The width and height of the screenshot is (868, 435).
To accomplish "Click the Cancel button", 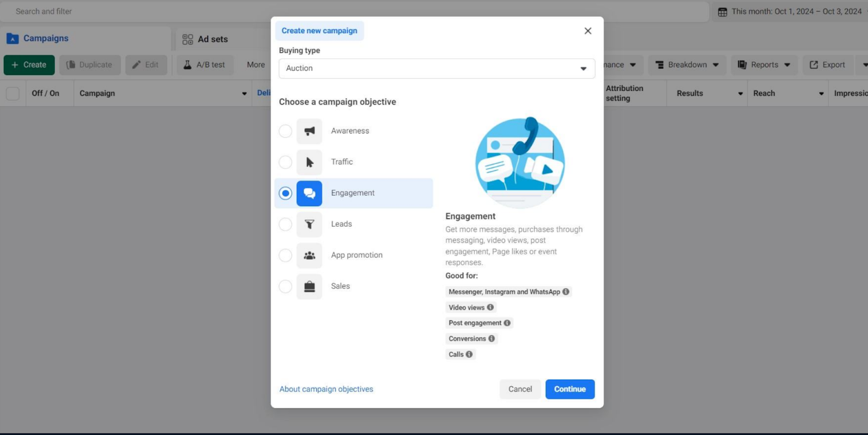I will click(520, 389).
